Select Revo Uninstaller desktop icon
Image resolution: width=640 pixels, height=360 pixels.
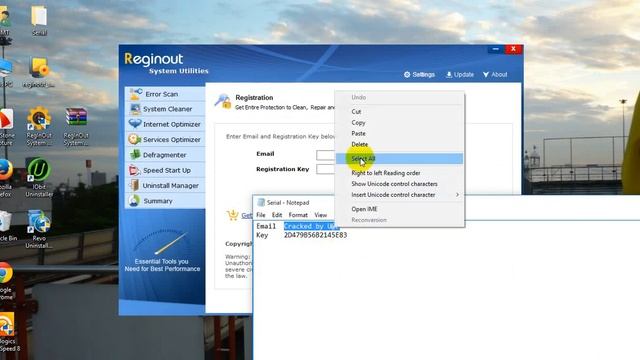click(39, 229)
